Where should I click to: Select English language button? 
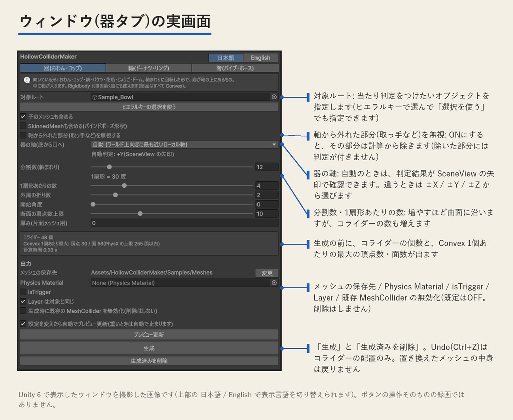pyautogui.click(x=261, y=58)
